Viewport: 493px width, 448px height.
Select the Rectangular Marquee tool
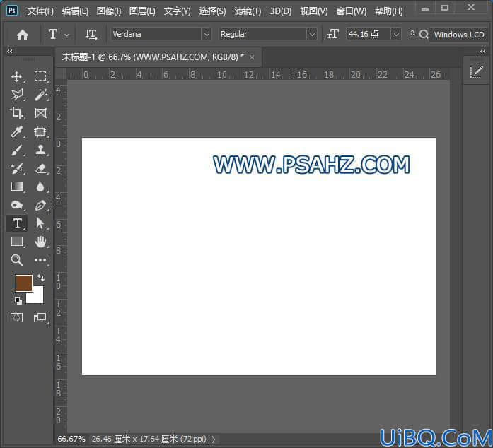click(x=40, y=76)
